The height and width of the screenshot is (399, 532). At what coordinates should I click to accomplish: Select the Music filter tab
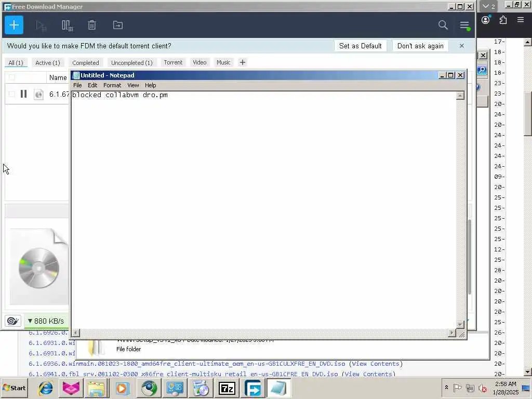(x=223, y=62)
